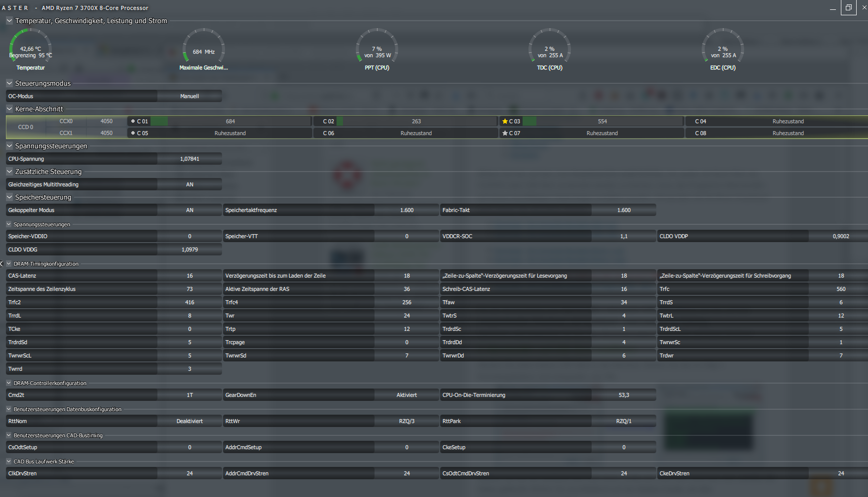The width and height of the screenshot is (868, 497).
Task: Toggle the GearDownEn Aktiviert value
Action: pos(407,395)
